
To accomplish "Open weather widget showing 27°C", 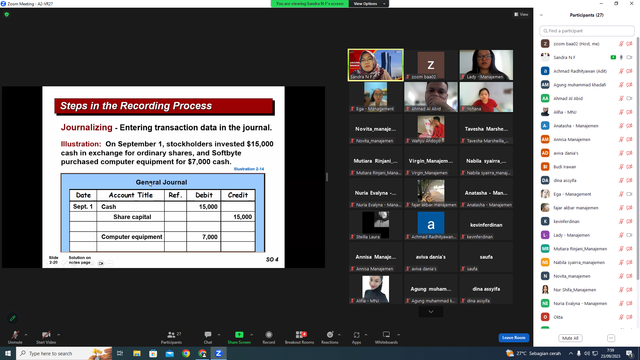I will [x=533, y=353].
